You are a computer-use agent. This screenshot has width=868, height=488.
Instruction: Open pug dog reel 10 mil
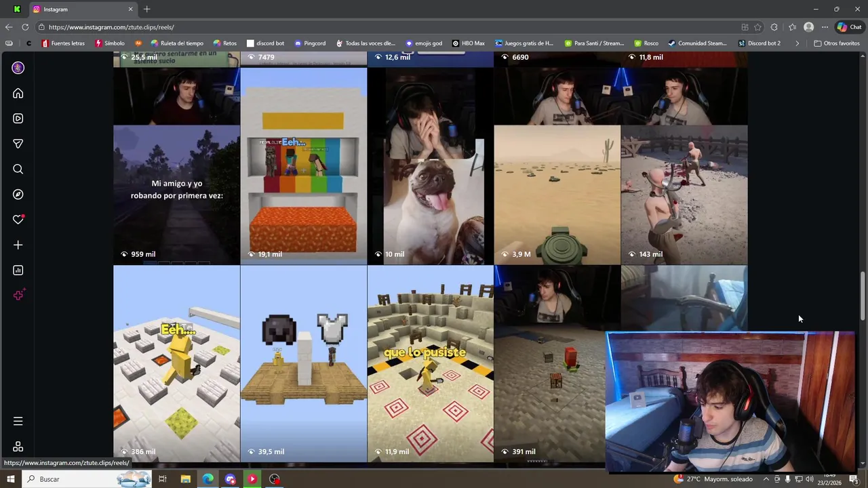point(431,166)
